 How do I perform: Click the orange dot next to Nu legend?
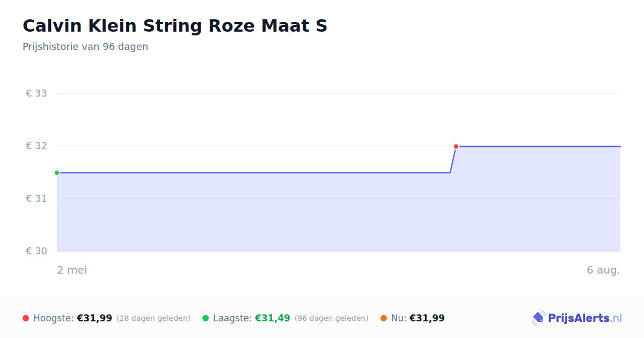point(384,318)
